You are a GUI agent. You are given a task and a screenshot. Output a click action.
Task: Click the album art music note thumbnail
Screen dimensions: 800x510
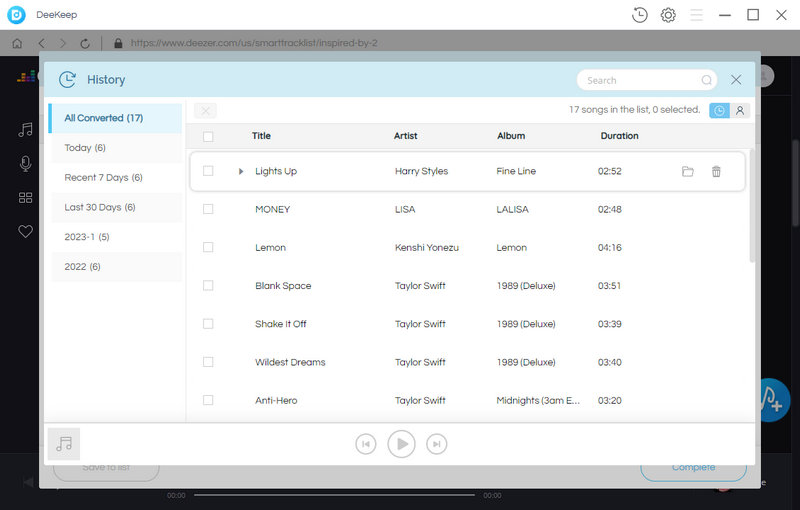coord(64,444)
